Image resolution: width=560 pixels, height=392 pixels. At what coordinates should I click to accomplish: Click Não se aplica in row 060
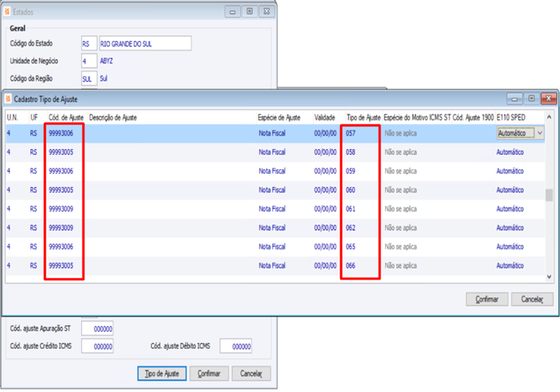click(x=400, y=190)
